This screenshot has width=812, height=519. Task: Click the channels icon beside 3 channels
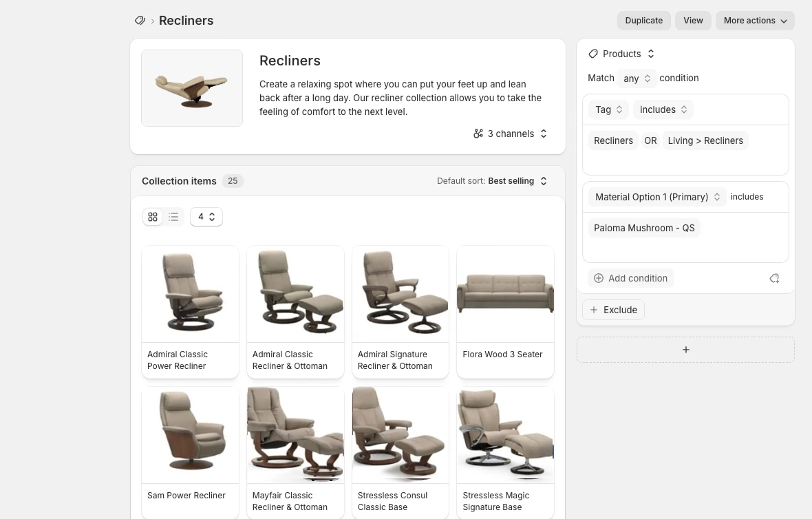[x=478, y=134]
